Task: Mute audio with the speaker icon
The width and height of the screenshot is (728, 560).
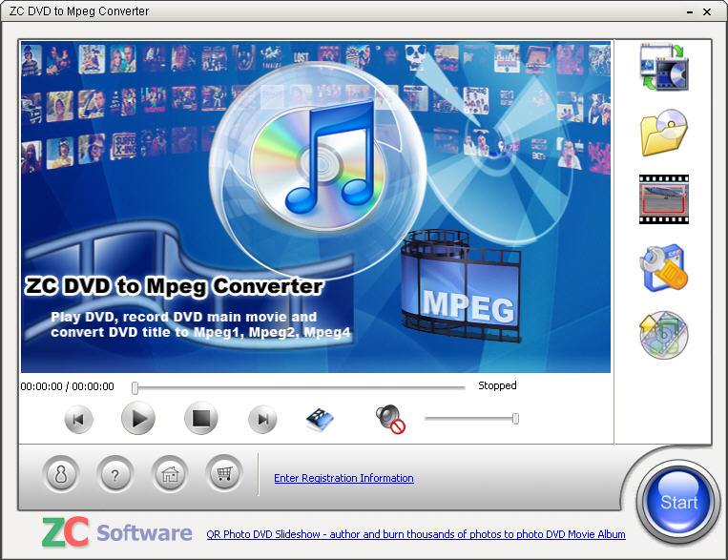Action: (390, 419)
